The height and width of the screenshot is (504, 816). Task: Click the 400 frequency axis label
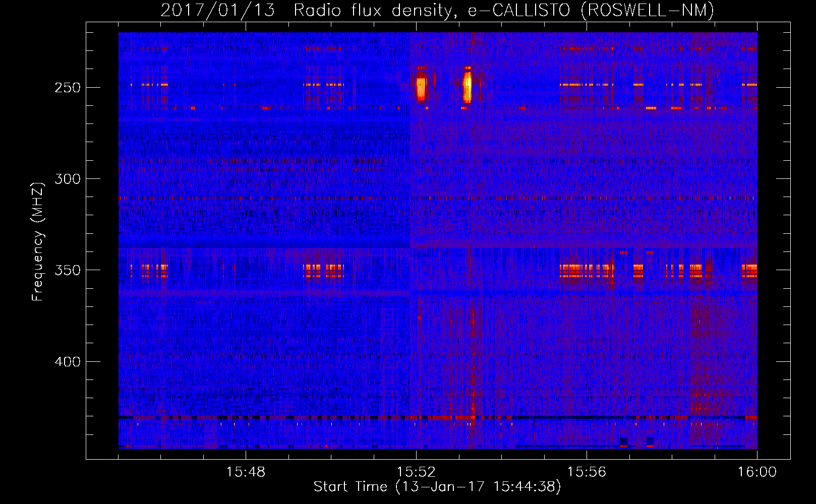(68, 362)
